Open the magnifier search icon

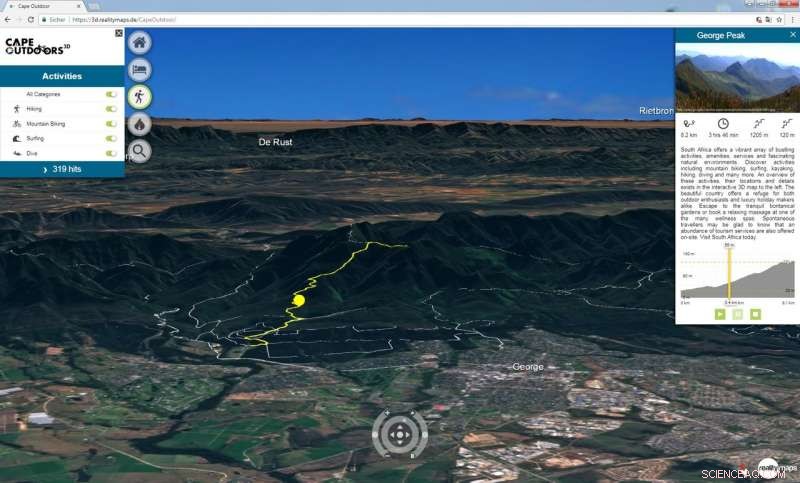point(140,151)
